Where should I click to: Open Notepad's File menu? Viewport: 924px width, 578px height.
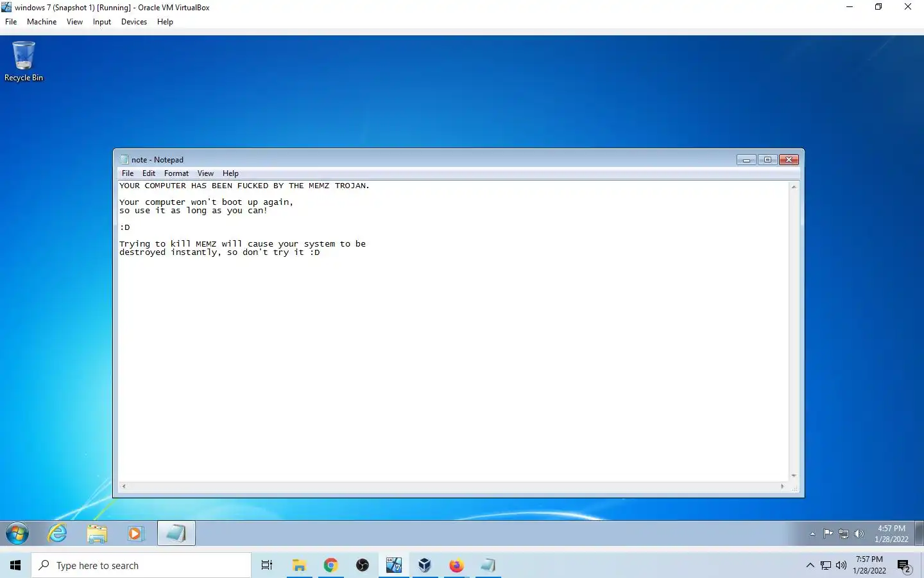pyautogui.click(x=128, y=173)
